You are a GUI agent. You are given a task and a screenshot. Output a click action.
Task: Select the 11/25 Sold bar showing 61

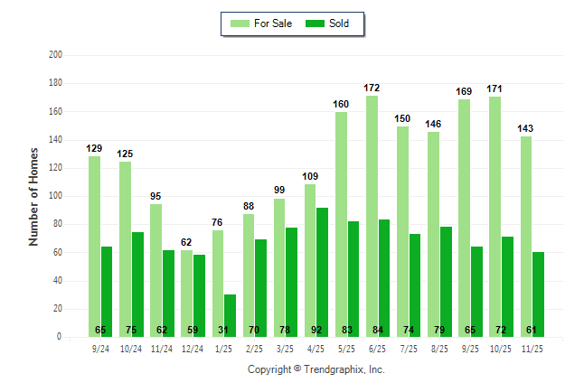coord(538,294)
